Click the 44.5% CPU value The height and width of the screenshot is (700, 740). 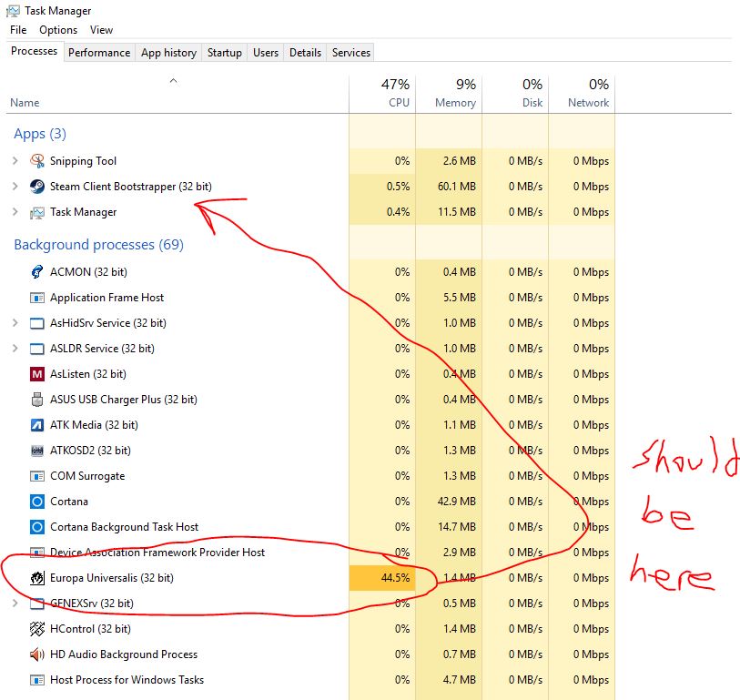click(395, 578)
